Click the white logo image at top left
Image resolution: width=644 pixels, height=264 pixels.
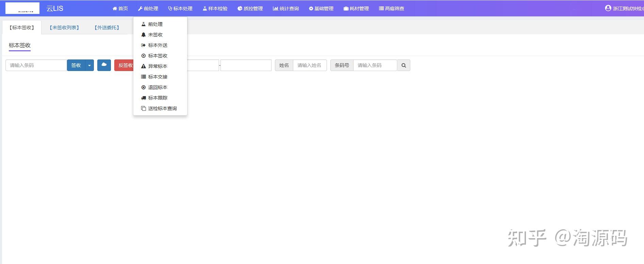coord(22,8)
